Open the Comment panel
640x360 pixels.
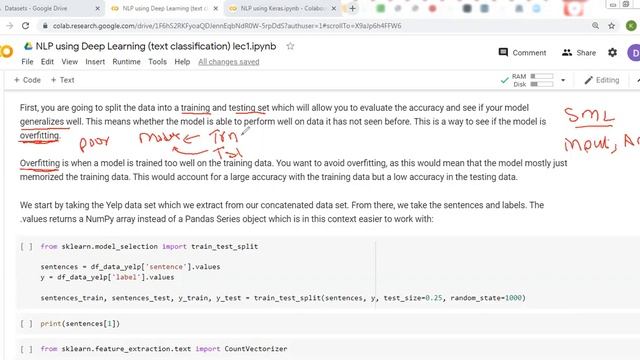522,53
